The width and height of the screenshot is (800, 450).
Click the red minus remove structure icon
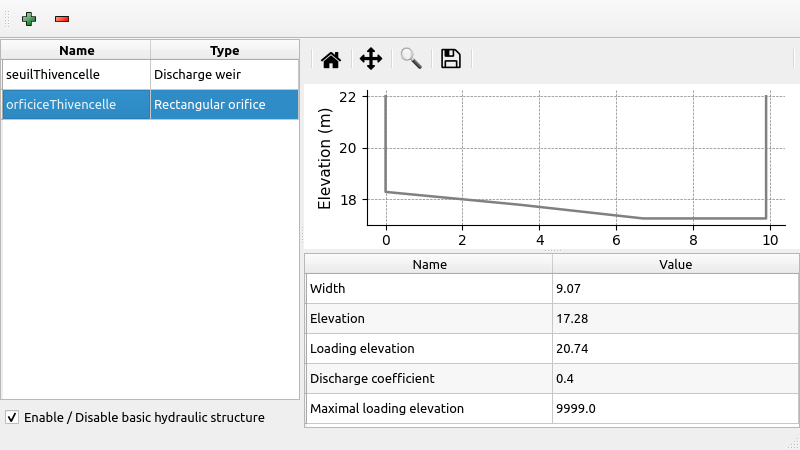coord(62,19)
